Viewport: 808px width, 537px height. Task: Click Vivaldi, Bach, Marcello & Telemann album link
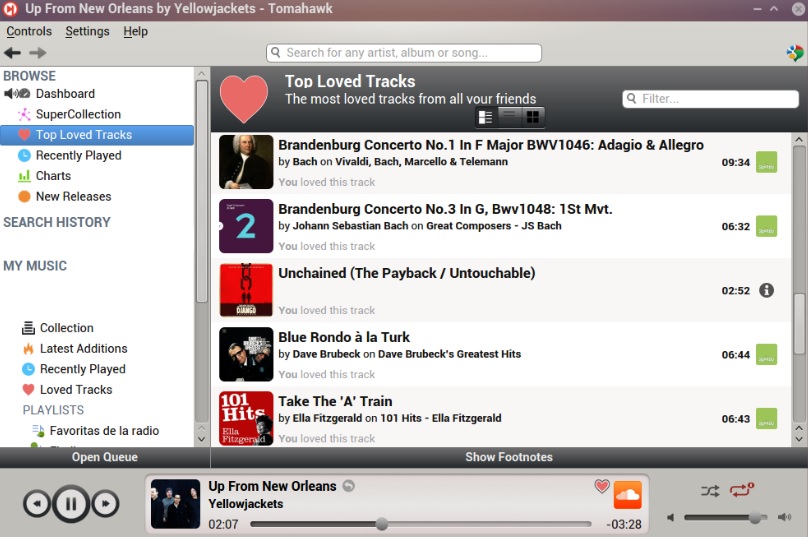coord(422,162)
